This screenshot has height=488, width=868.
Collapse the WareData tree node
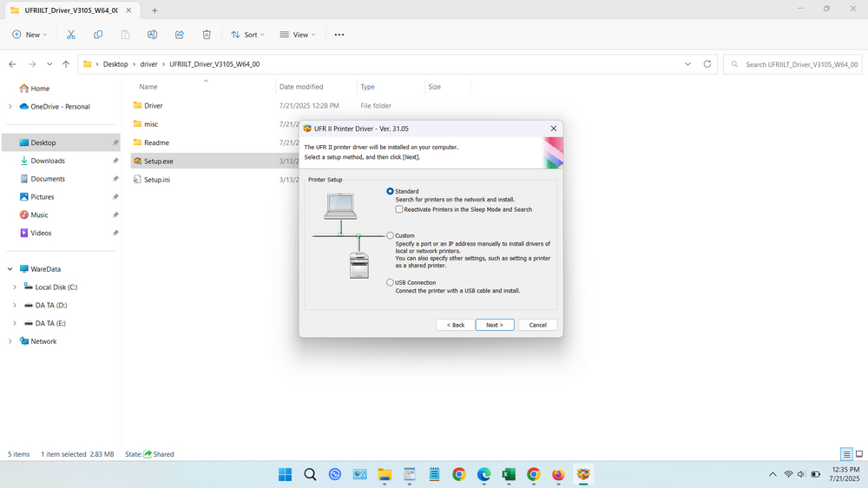click(x=10, y=269)
